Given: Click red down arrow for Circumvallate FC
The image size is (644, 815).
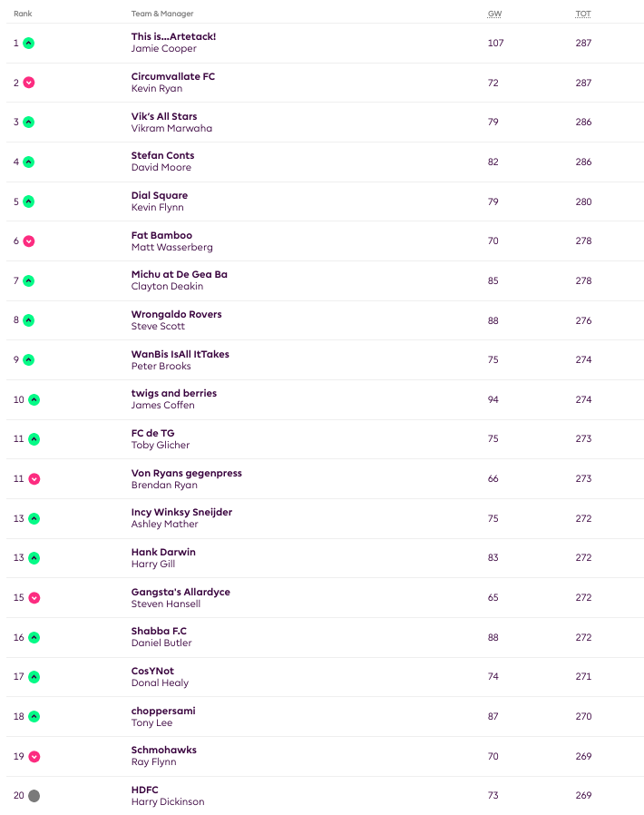Looking at the screenshot, I should click(28, 83).
